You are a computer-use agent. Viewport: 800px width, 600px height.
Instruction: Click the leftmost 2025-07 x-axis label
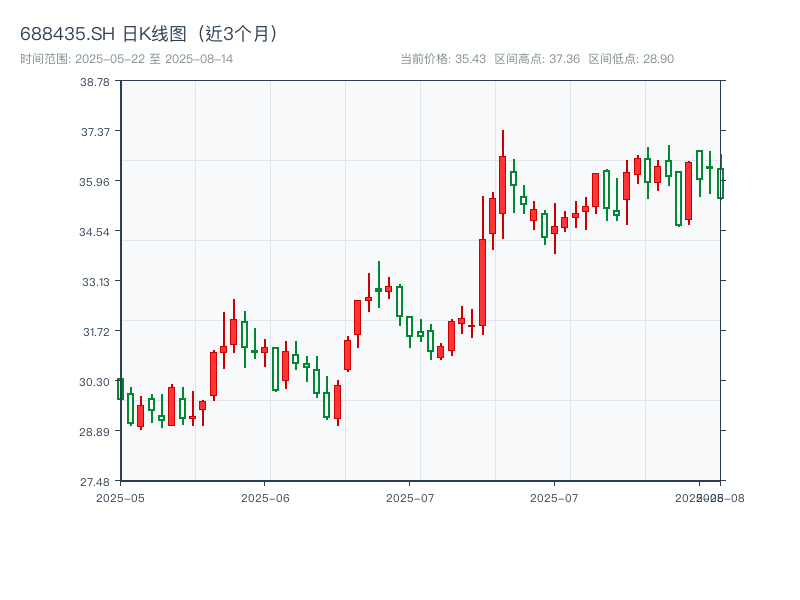point(410,497)
